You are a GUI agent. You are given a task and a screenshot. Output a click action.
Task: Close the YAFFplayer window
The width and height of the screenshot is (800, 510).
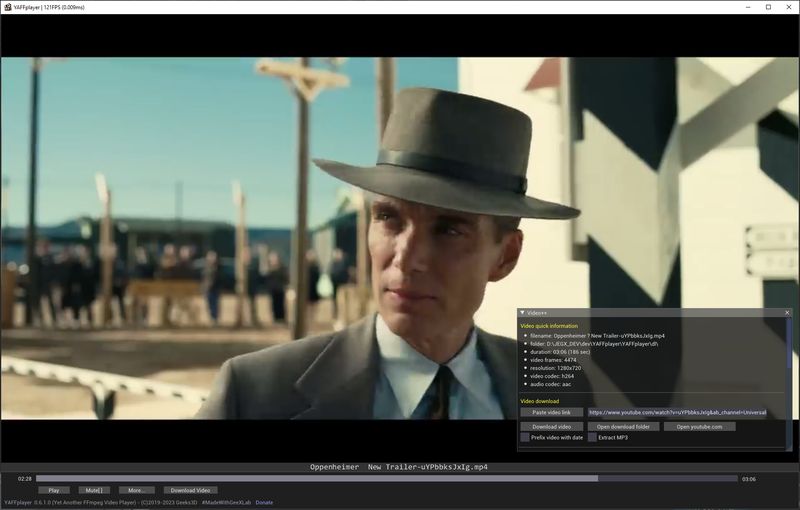tap(789, 7)
